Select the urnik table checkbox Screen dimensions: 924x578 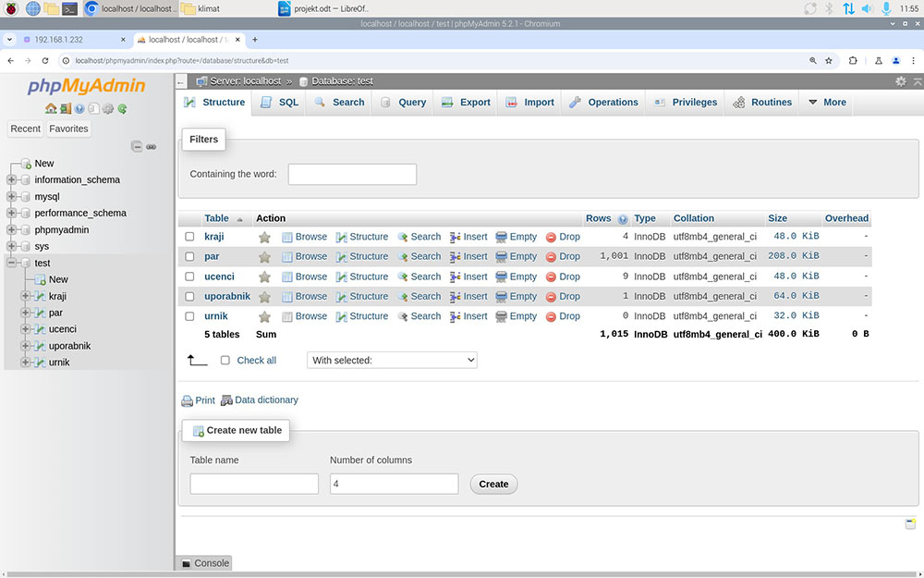[189, 316]
